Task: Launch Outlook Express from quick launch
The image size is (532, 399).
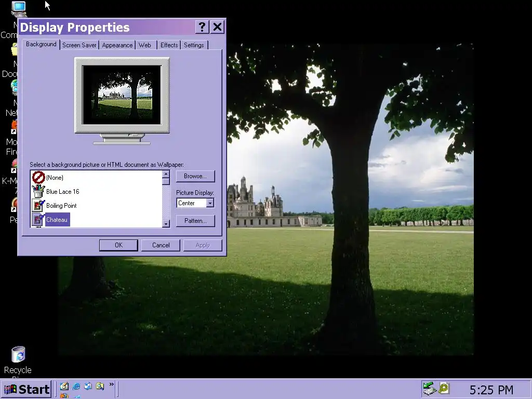Action: tap(88, 386)
